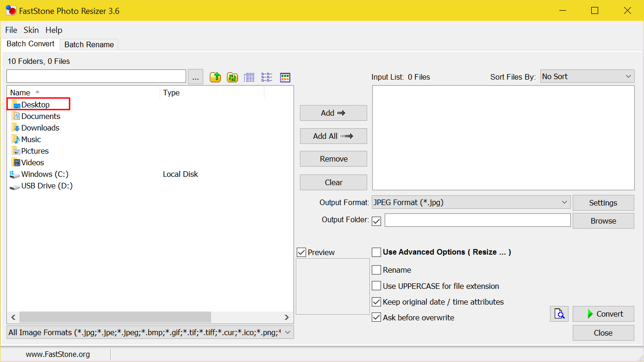Image resolution: width=644 pixels, height=362 pixels.
Task: Click the folder path input field
Action: 96,76
